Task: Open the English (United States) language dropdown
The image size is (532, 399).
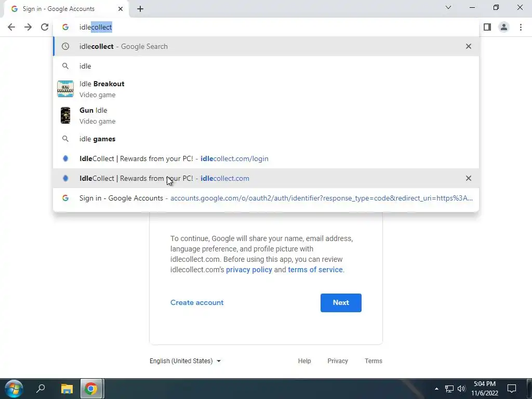Action: pos(185,361)
